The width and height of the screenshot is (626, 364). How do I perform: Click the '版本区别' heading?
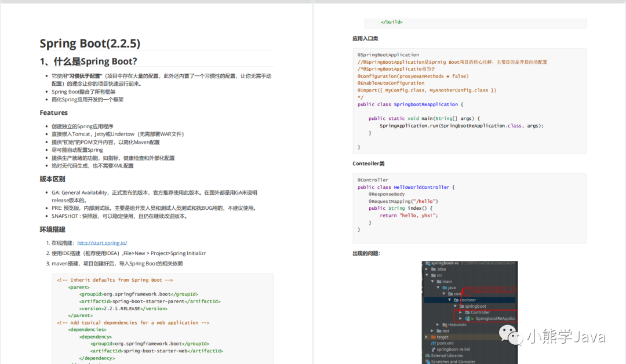52,179
